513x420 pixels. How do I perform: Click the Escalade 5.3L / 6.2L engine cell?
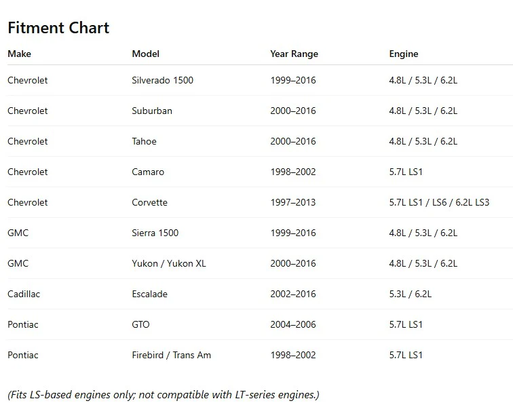pos(411,294)
